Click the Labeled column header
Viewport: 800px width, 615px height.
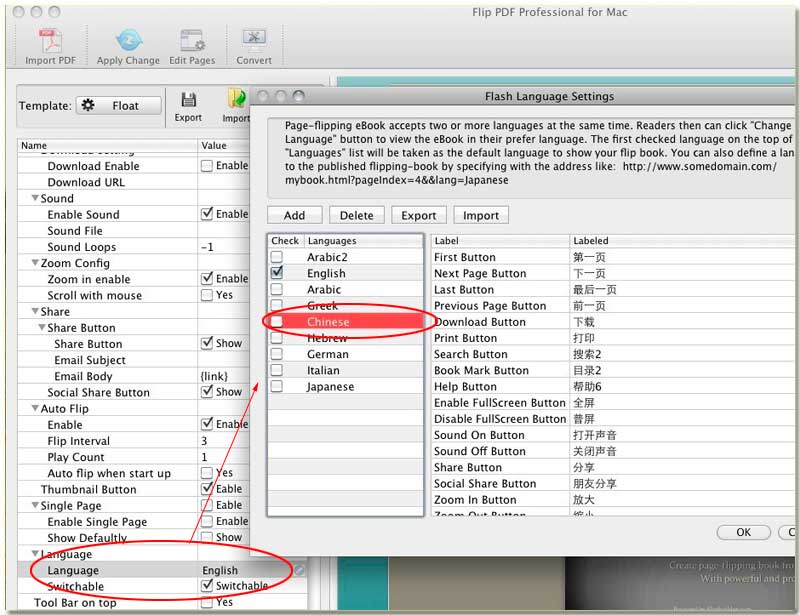coord(684,240)
